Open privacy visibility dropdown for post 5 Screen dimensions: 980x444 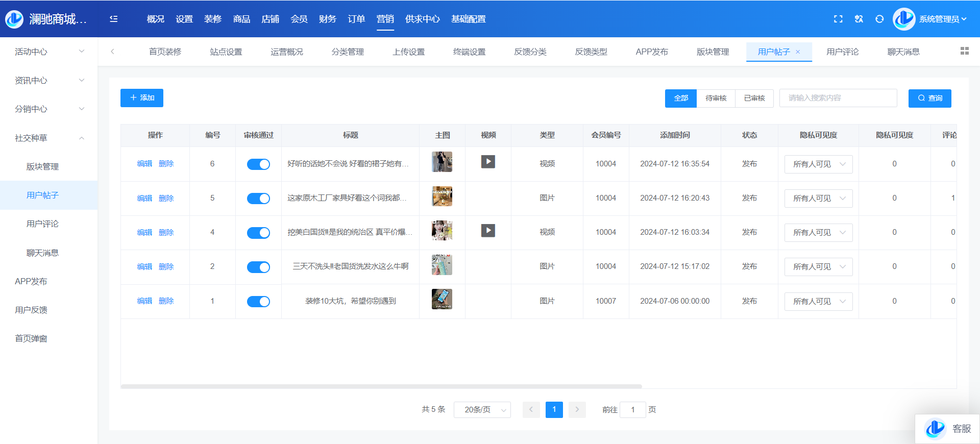pos(818,199)
